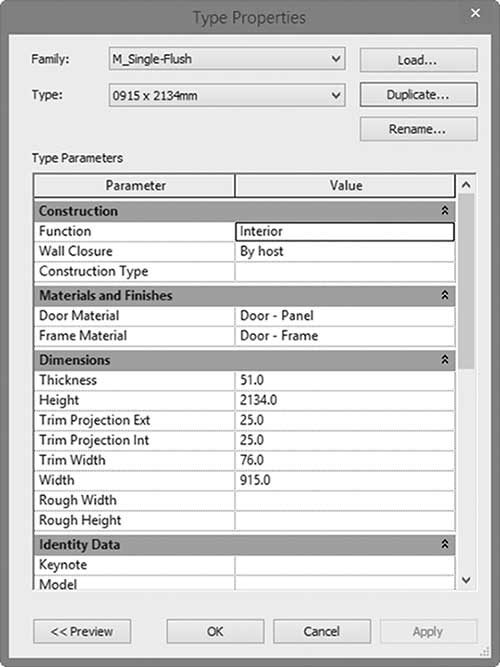The image size is (500, 667).
Task: Click the Cancel button
Action: click(322, 631)
